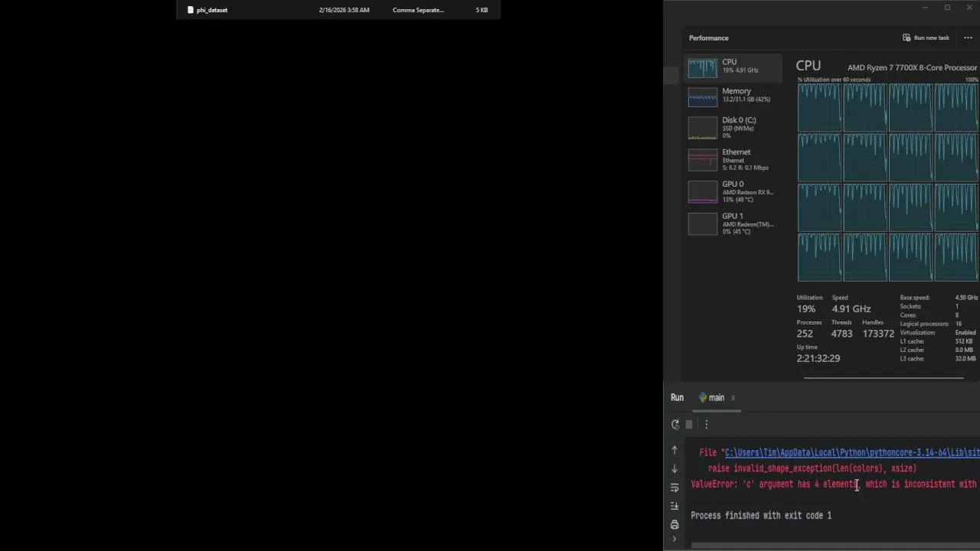This screenshot has height=551, width=980.
Task: Click the 'Base speed:' label
Action: coord(915,298)
